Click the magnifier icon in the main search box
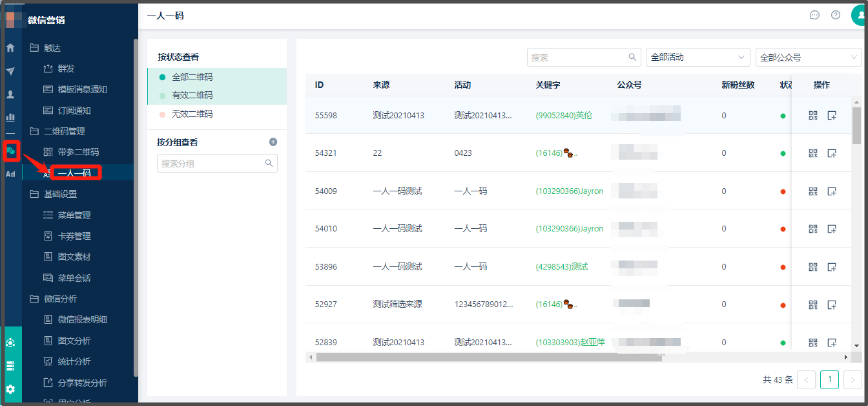The height and width of the screenshot is (406, 868). point(633,57)
